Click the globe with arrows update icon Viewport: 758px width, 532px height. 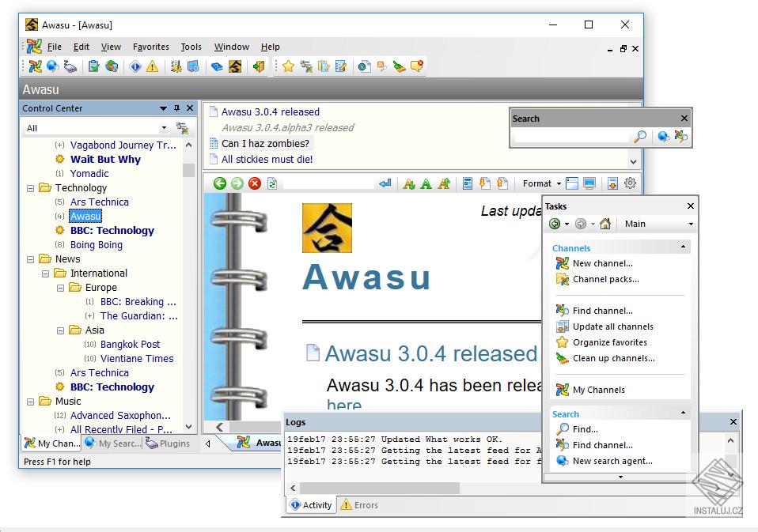112,66
